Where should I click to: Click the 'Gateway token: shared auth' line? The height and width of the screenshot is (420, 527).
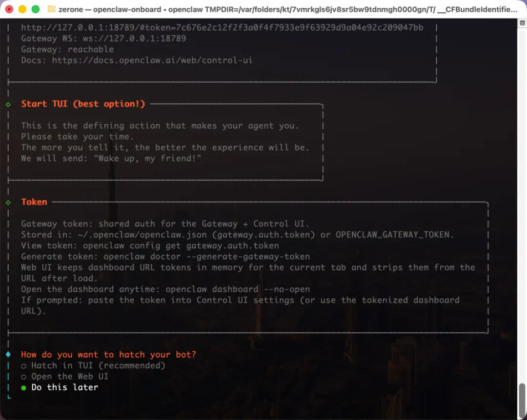point(165,224)
